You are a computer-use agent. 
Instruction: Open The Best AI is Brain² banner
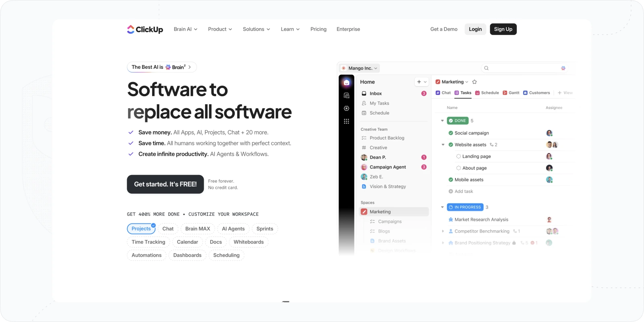[162, 67]
